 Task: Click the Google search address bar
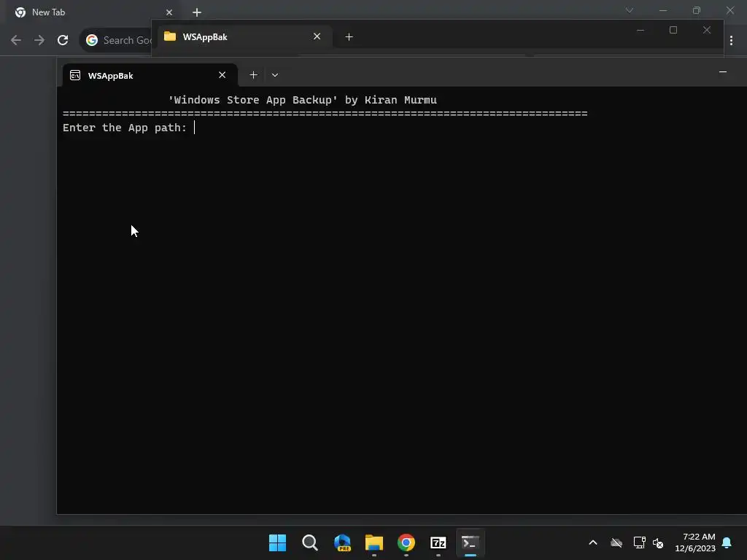pyautogui.click(x=115, y=40)
